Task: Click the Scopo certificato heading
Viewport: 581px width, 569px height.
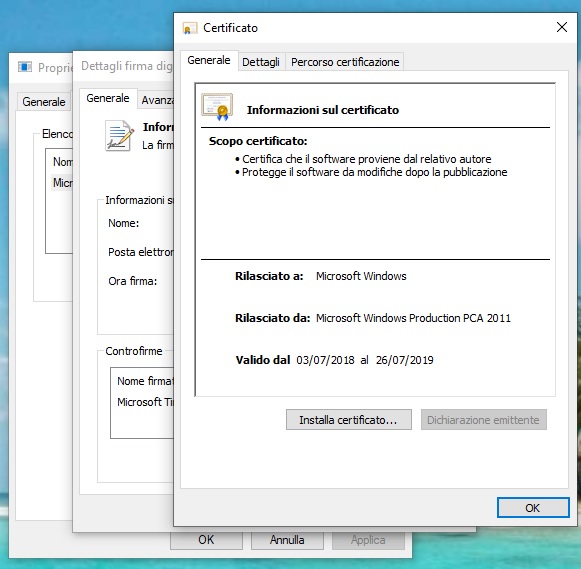Action: 258,141
